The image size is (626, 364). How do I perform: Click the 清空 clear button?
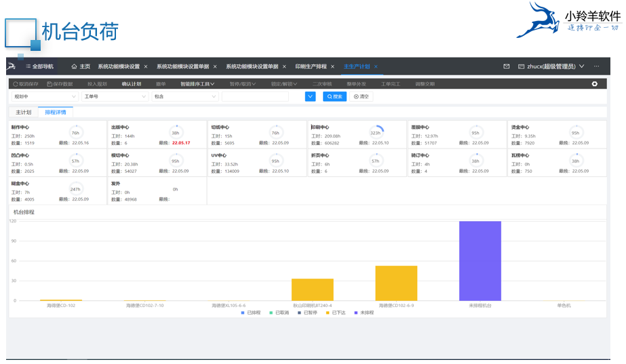(x=361, y=96)
